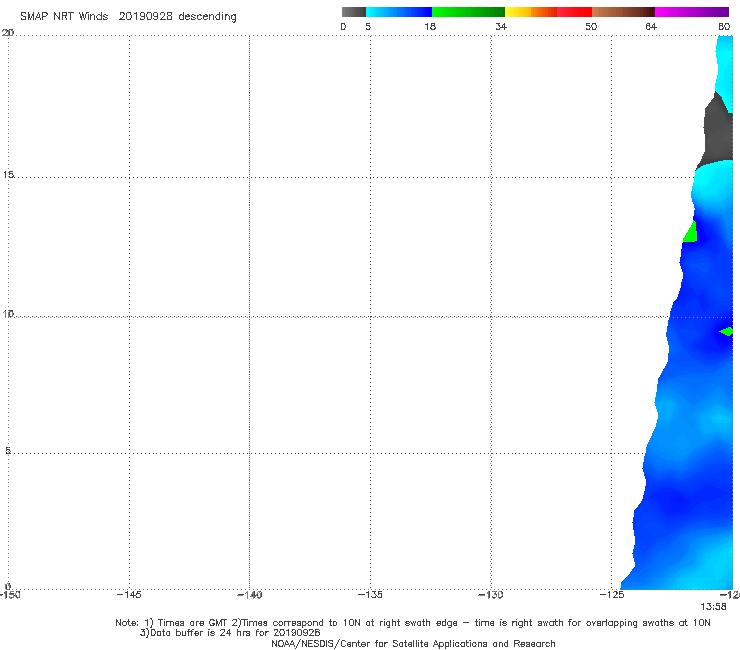Click the longitude label '-140'

249,595
